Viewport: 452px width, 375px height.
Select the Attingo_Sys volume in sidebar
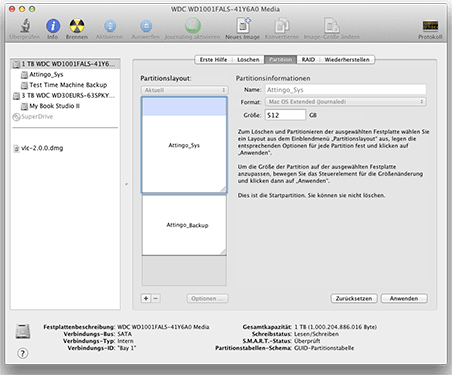tap(65, 74)
